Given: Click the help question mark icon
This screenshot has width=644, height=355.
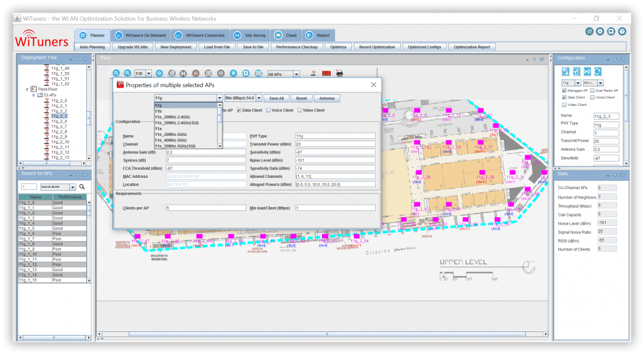Looking at the screenshot, I should tap(622, 31).
